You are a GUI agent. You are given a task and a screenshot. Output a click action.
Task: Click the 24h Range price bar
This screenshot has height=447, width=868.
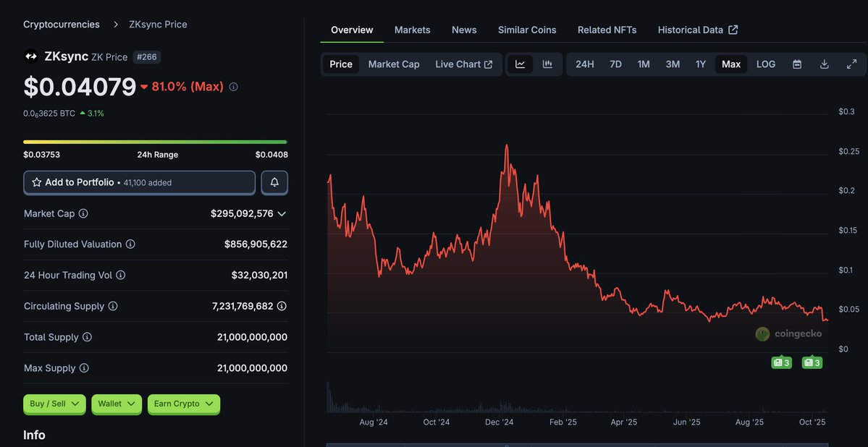155,142
